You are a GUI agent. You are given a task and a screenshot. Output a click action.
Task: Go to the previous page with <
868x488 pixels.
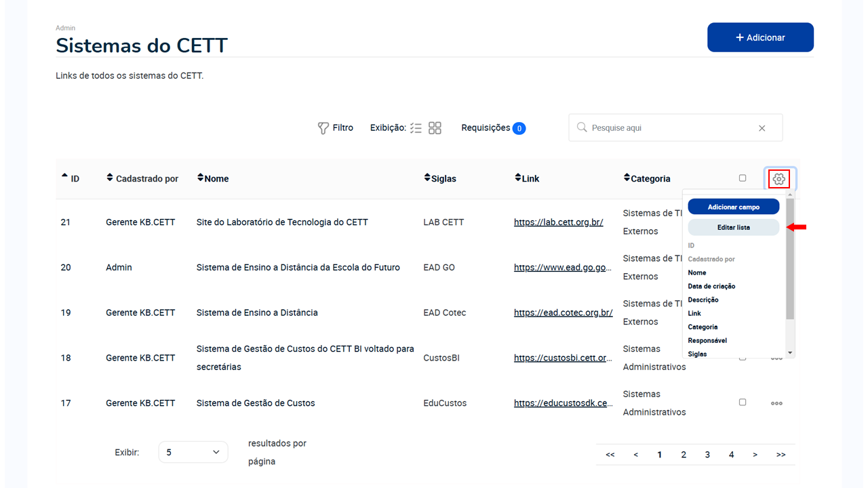[x=635, y=455]
